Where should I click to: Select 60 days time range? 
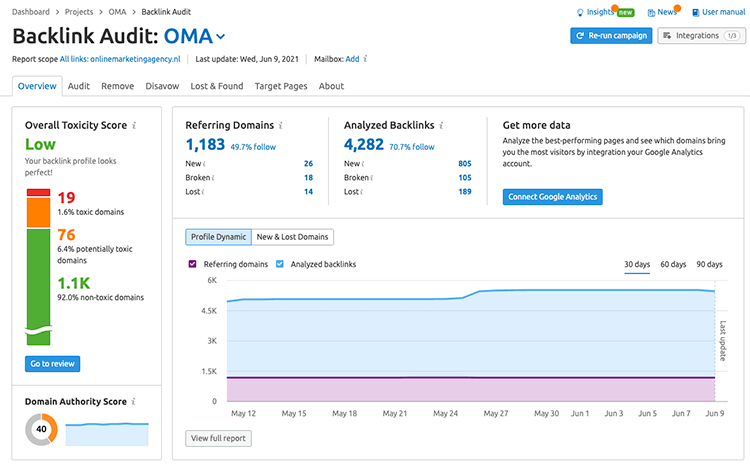point(673,264)
